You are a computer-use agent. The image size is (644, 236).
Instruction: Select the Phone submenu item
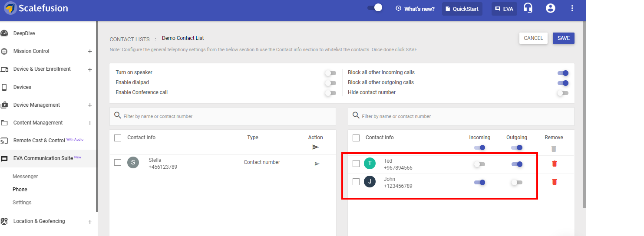20,190
